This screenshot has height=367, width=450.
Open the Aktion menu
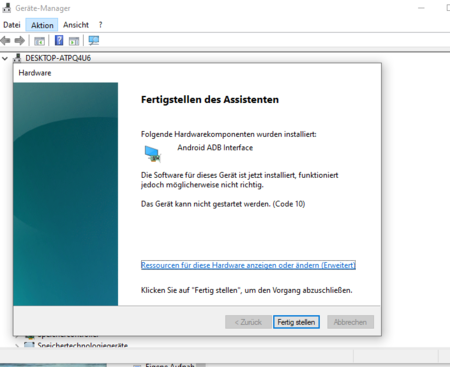coord(42,25)
